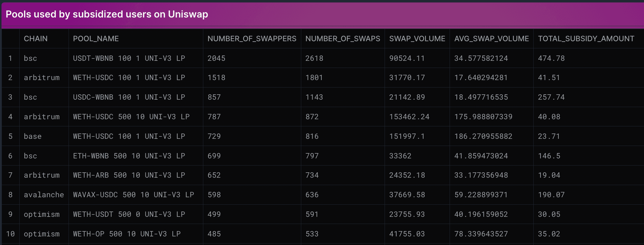
Task: Sort by NUMBER_OF_SWAPS column header
Action: 342,39
